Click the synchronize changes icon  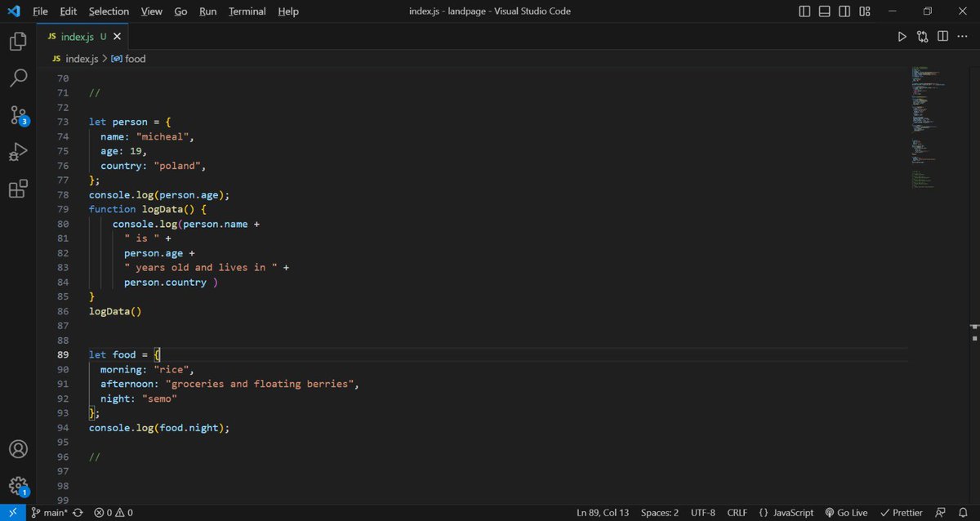coord(78,513)
